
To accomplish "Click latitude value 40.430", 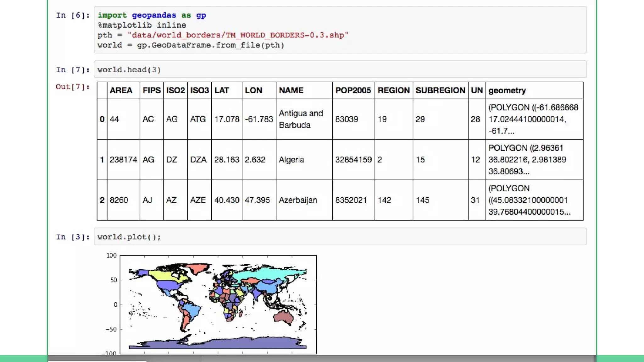I will (227, 200).
